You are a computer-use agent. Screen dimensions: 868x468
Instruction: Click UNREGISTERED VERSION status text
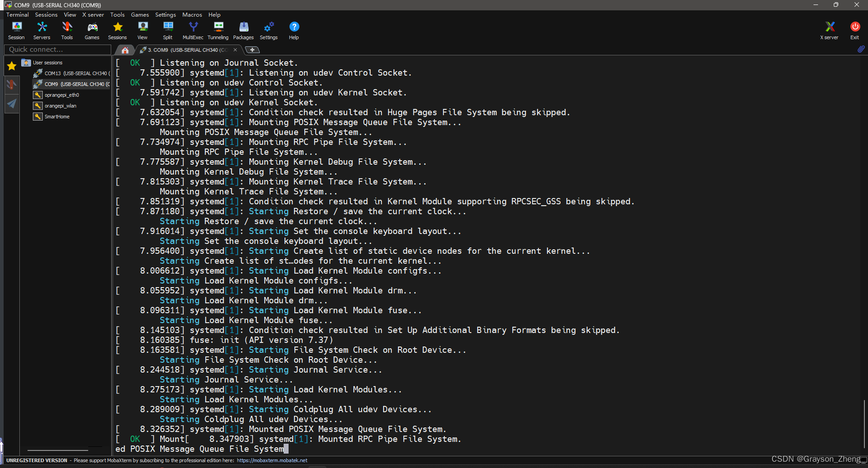click(37, 460)
